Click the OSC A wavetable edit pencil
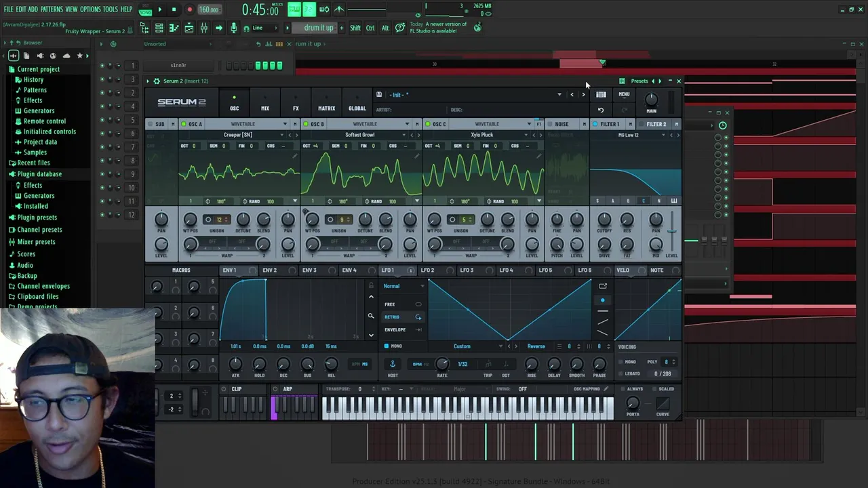Screen dimensions: 868x488 pos(295,157)
